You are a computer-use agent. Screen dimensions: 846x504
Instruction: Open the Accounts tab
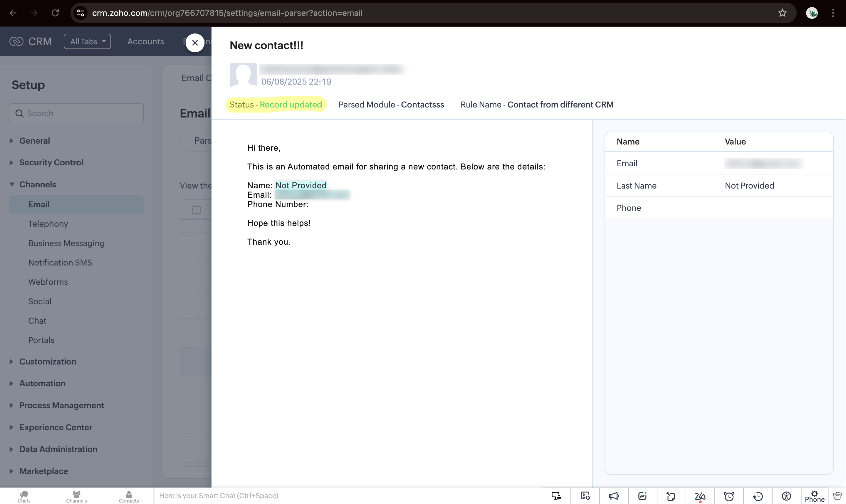pyautogui.click(x=145, y=41)
